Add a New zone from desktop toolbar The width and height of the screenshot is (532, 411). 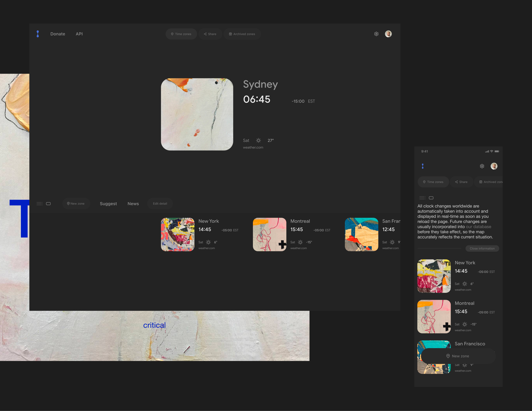point(76,204)
